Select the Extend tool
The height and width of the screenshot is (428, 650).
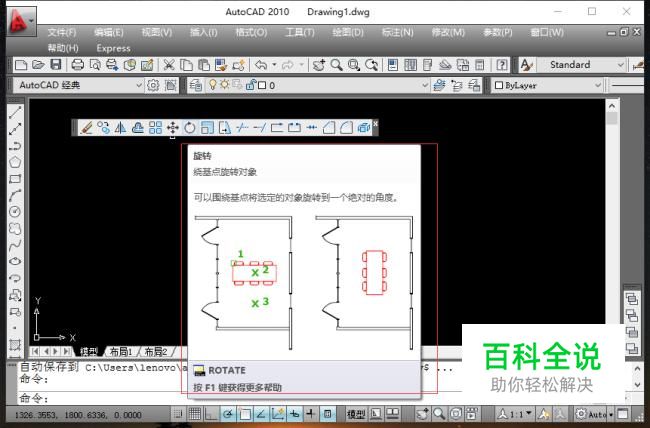259,127
